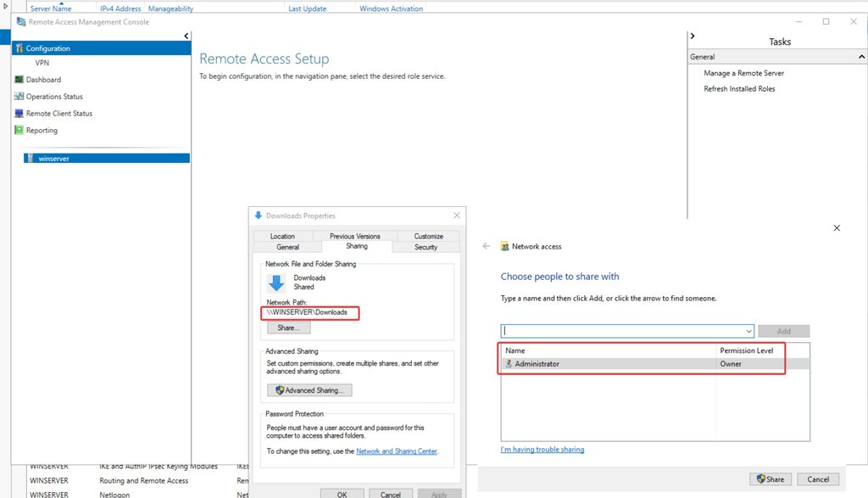868x498 pixels.
Task: Open the Dashboard icon in sidebar
Action: pyautogui.click(x=19, y=80)
